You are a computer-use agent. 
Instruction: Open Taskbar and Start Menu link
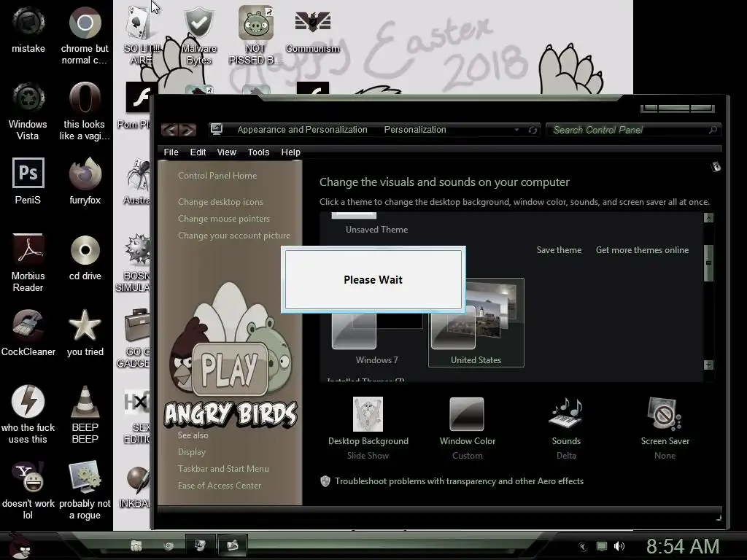tap(223, 469)
